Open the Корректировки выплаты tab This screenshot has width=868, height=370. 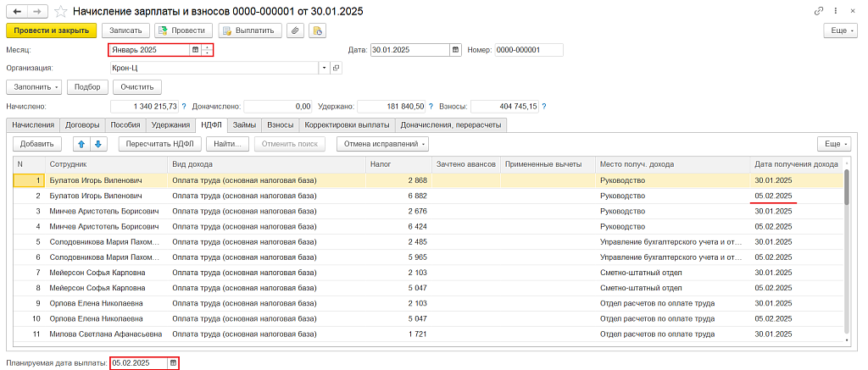(348, 125)
